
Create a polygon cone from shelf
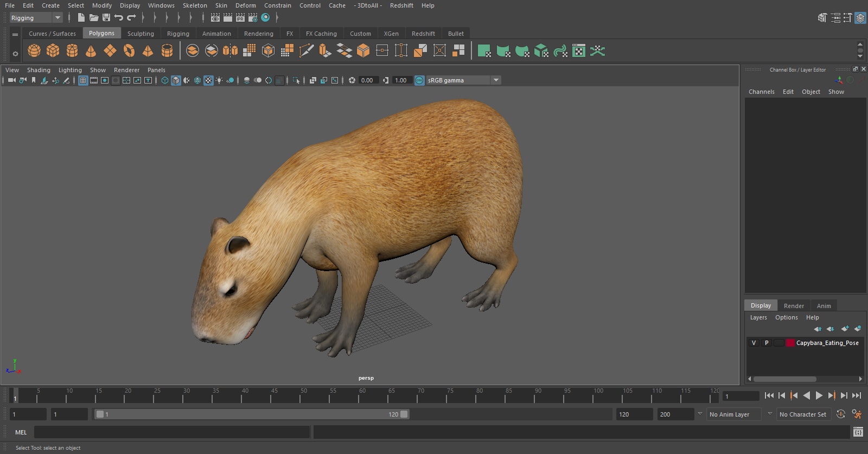pos(91,51)
